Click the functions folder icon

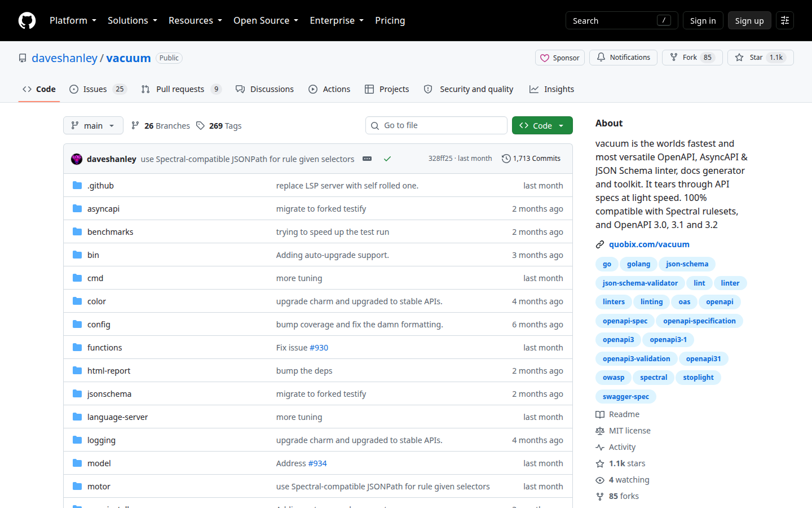tap(77, 347)
